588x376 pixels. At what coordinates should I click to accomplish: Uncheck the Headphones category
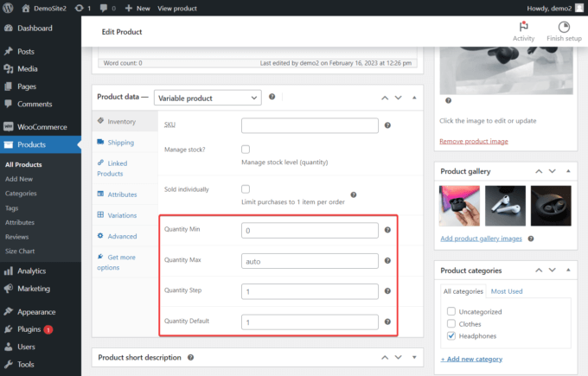click(451, 335)
